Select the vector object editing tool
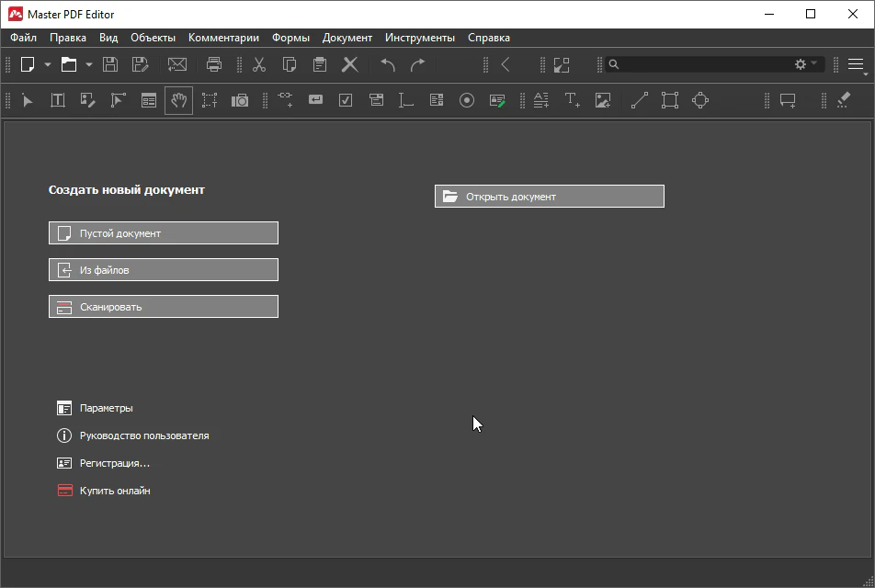Viewport: 875px width, 588px height. click(118, 101)
